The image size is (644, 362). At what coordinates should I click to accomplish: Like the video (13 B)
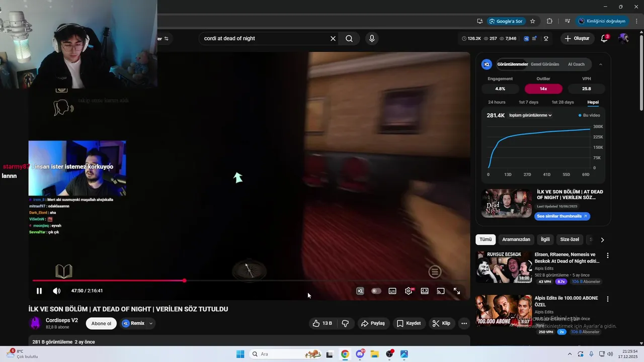322,323
